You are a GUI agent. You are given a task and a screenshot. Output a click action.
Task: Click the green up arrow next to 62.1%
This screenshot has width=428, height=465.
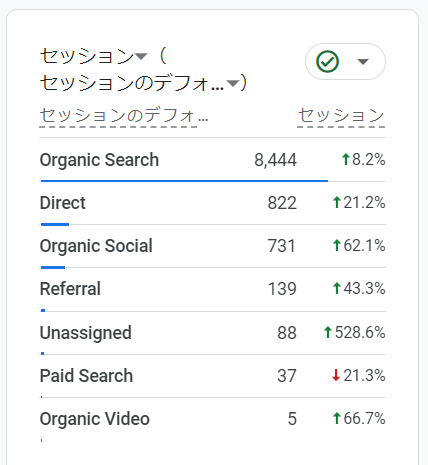click(337, 245)
